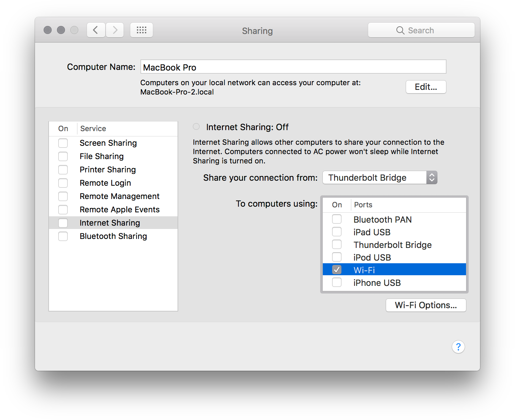Viewport: 515px width, 420px height.
Task: Toggle Remote Apple Events checkbox
Action: (x=63, y=210)
